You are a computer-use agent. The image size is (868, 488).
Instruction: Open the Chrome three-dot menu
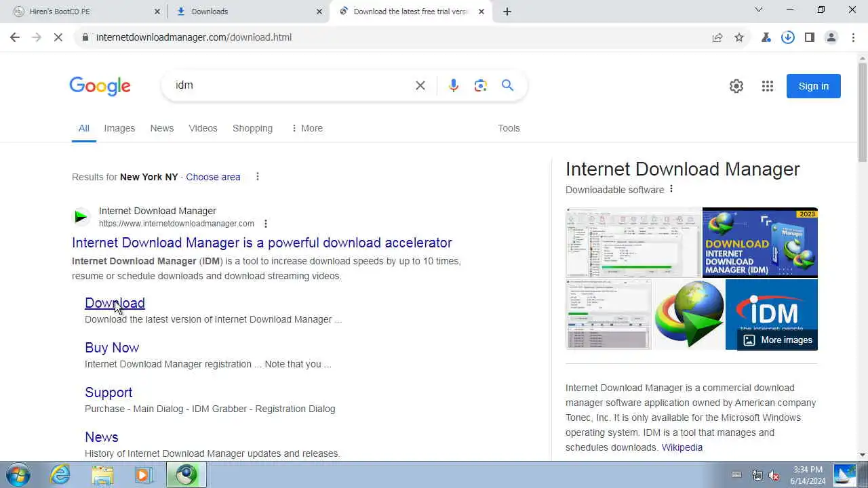click(853, 37)
